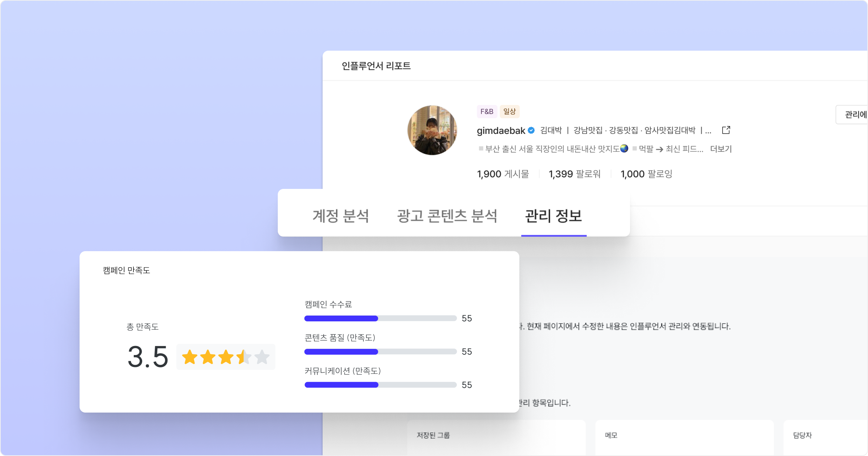Click the half-filled fourth rating star
Viewport: 868px width, 456px height.
click(244, 357)
